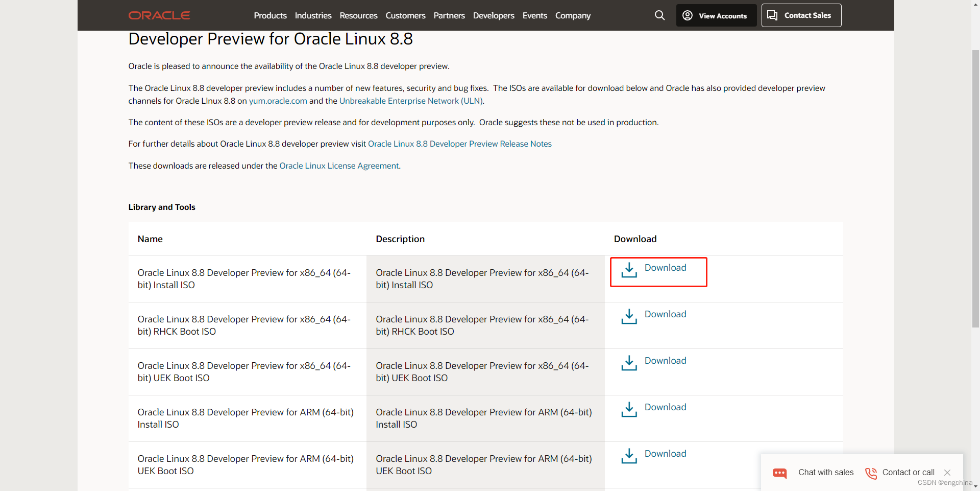Click the download icon for UEK Boot ISO
This screenshot has width=980, height=491.
point(629,363)
